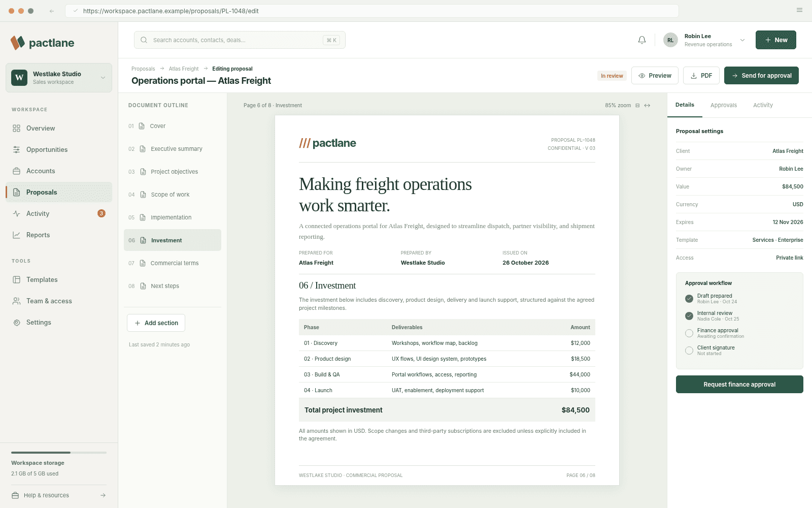Screen dimensions: 812x508
Task: Click the browser address bar
Action: (x=372, y=11)
